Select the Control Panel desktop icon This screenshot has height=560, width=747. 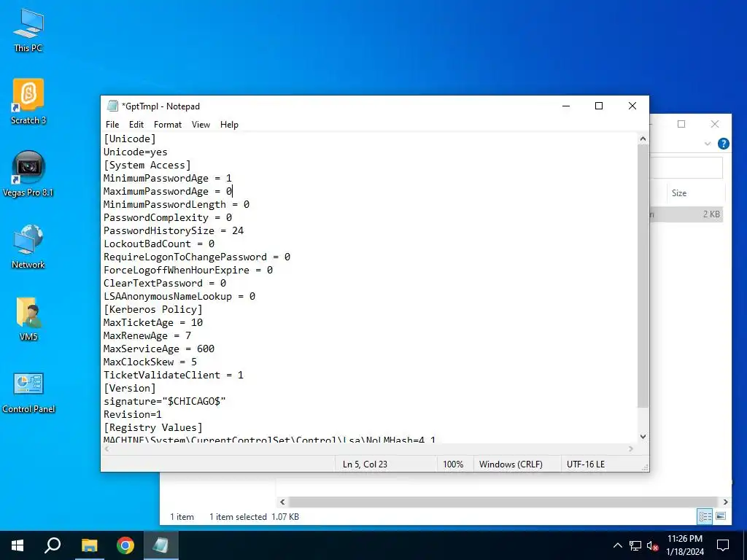28,393
